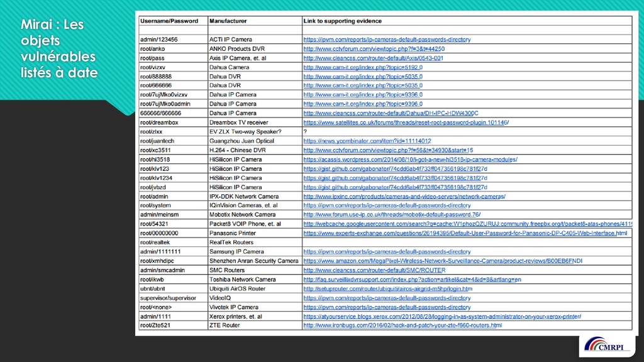The width and height of the screenshot is (644, 362).
Task: Select the root/xc3511 cell
Action: click(x=174, y=150)
